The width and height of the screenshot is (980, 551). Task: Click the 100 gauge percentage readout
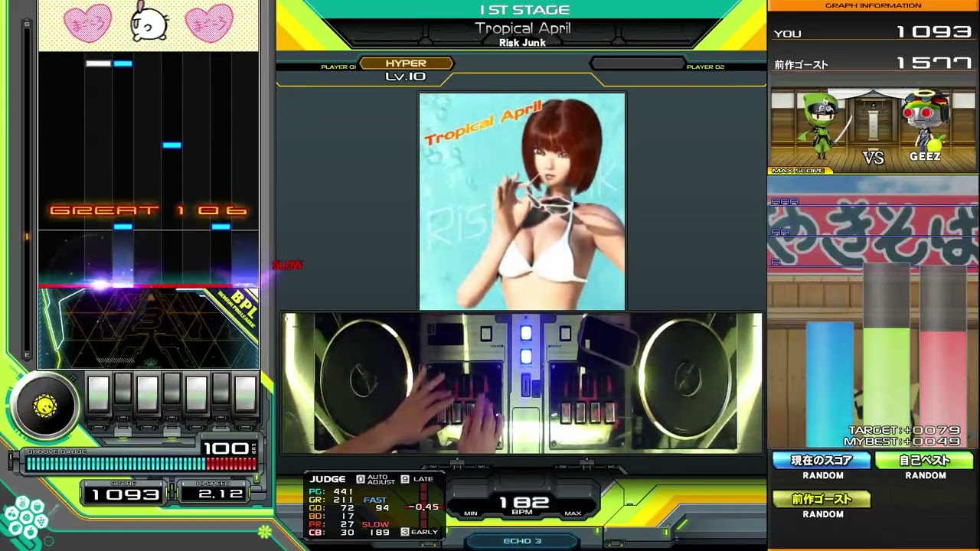[x=228, y=448]
